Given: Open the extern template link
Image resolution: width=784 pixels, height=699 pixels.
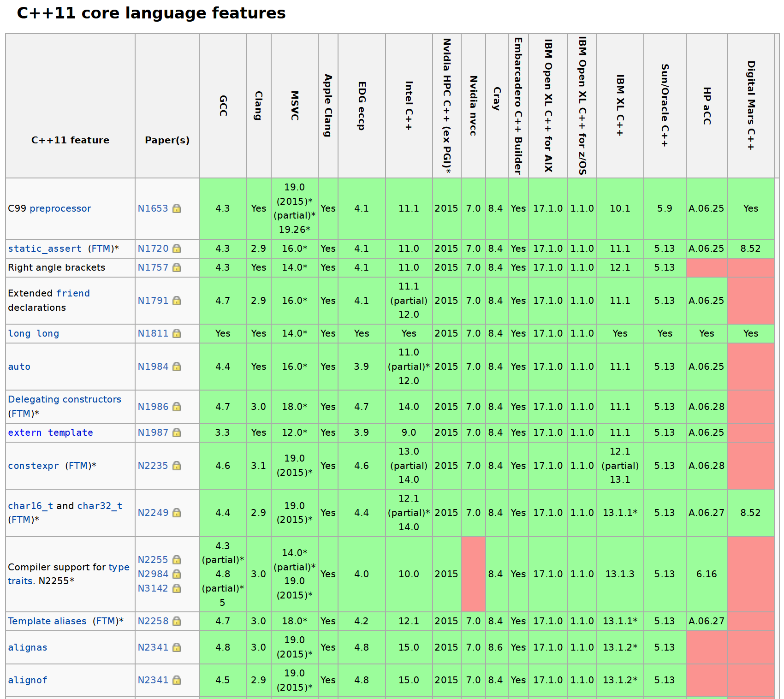Looking at the screenshot, I should tap(51, 432).
